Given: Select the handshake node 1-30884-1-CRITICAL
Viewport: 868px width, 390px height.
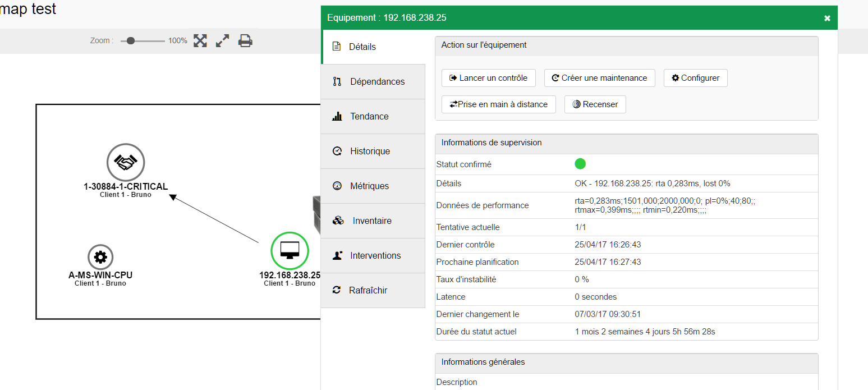Looking at the screenshot, I should [x=126, y=162].
